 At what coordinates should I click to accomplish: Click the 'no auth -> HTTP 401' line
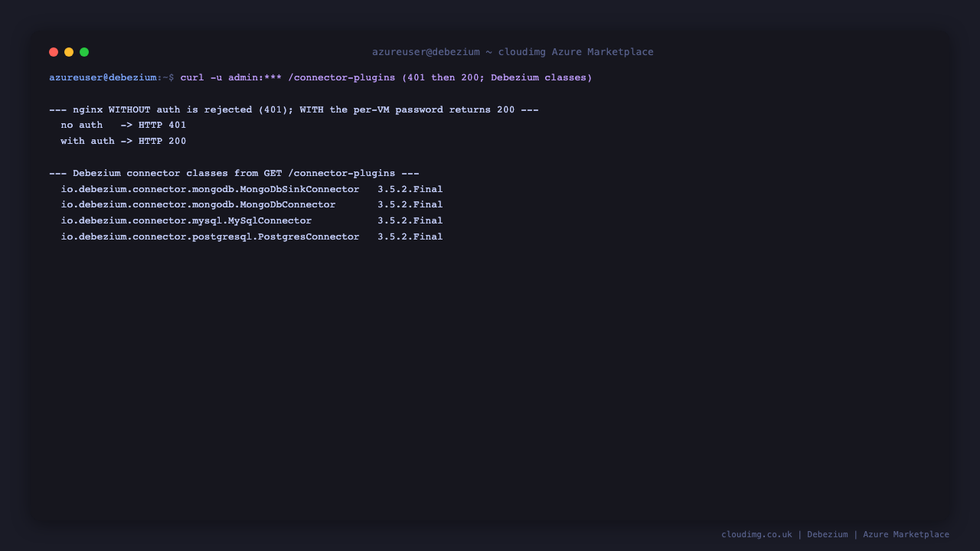coord(123,125)
